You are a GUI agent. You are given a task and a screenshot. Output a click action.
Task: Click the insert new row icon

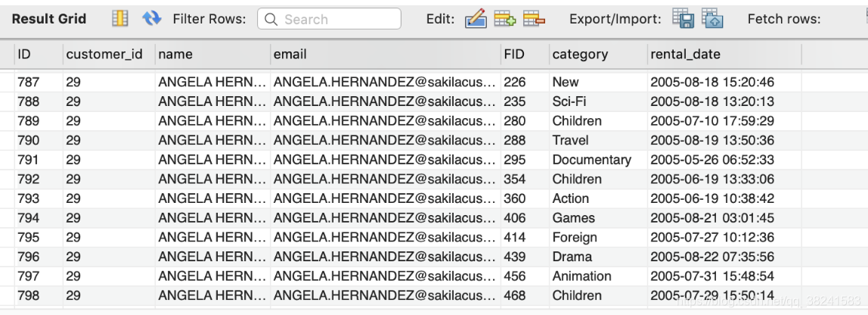tap(505, 19)
